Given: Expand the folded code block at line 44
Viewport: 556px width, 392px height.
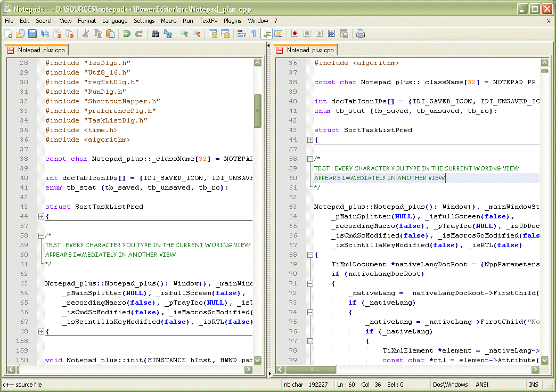Looking at the screenshot, I should click(x=42, y=216).
